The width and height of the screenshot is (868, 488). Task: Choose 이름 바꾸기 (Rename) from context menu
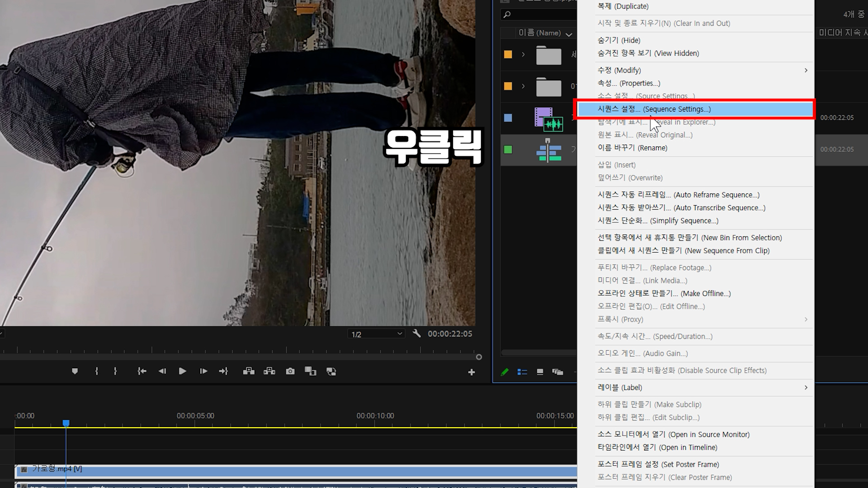[x=632, y=148]
